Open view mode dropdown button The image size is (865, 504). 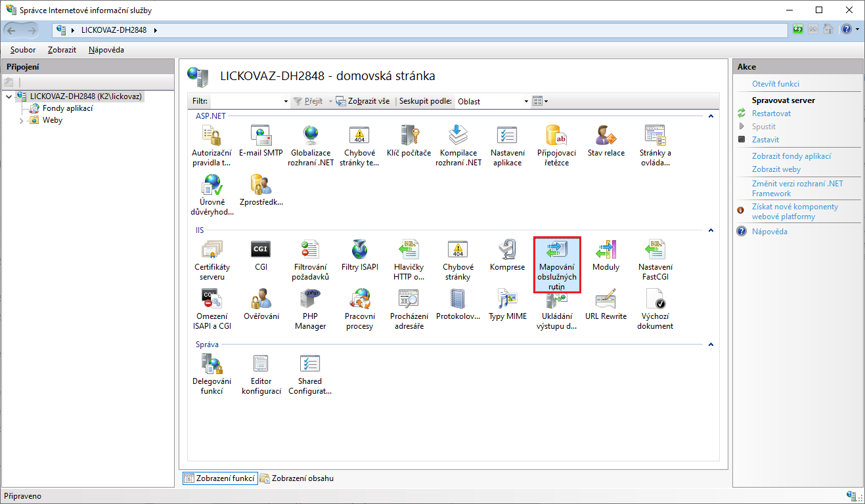tap(540, 101)
